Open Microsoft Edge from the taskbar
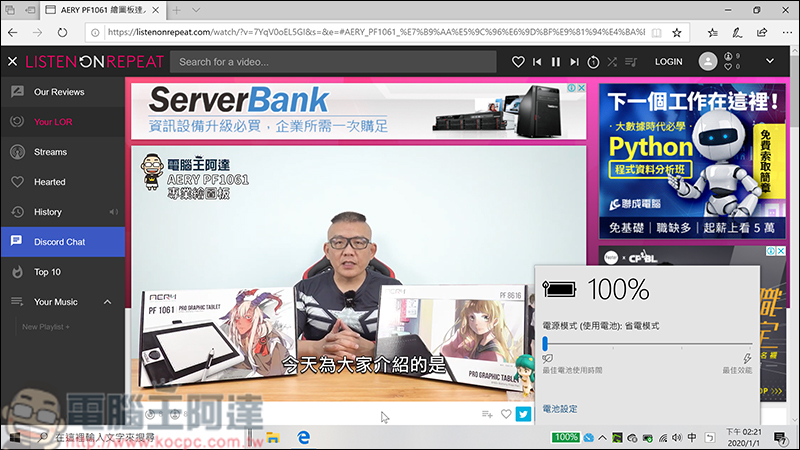The width and height of the screenshot is (800, 450). tap(304, 437)
